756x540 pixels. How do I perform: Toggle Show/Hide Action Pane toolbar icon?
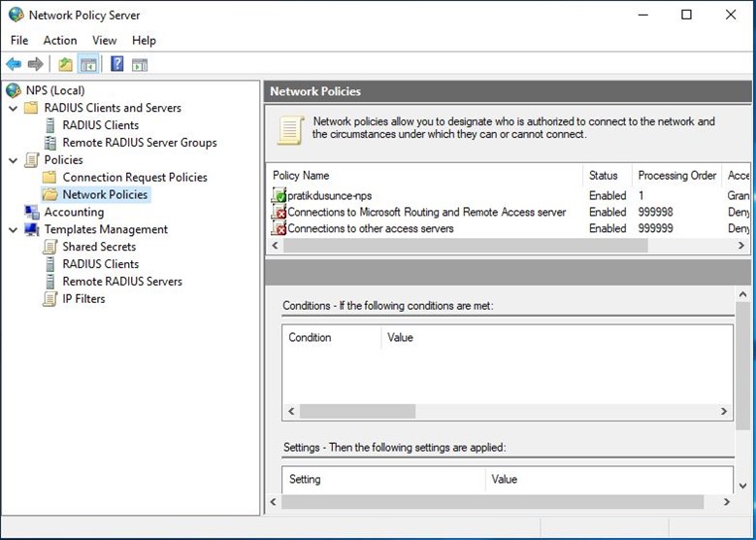(x=140, y=64)
